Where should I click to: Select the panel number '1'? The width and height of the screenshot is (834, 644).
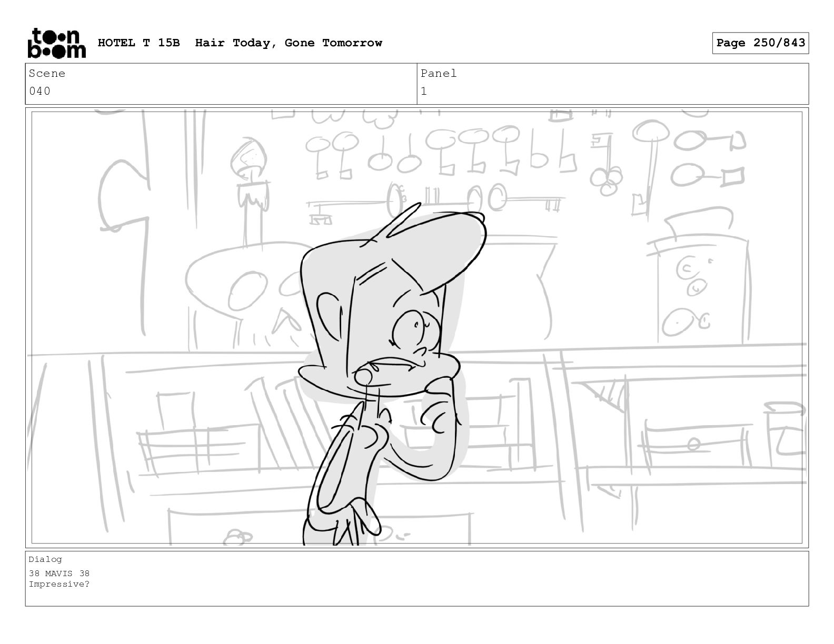click(424, 91)
